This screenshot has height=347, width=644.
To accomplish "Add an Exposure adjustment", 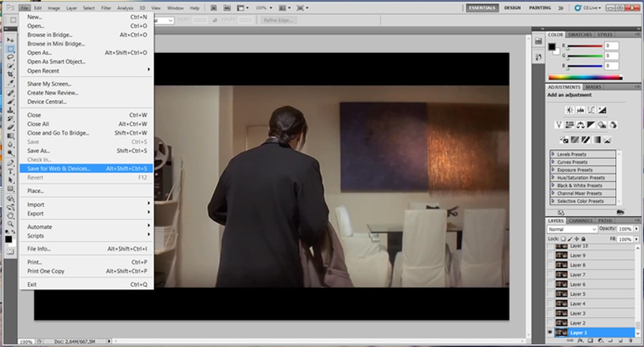I will click(x=602, y=109).
